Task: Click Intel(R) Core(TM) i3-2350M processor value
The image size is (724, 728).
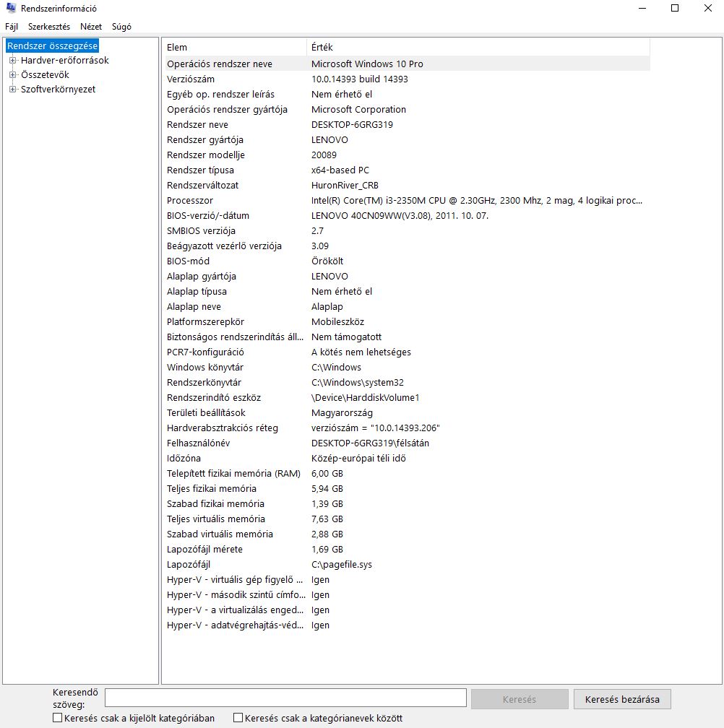Action: [476, 200]
